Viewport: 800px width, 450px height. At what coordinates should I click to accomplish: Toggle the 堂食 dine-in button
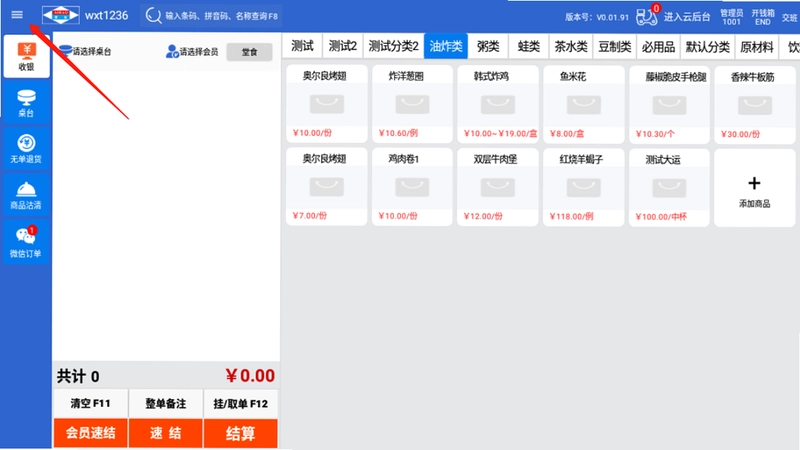click(249, 52)
